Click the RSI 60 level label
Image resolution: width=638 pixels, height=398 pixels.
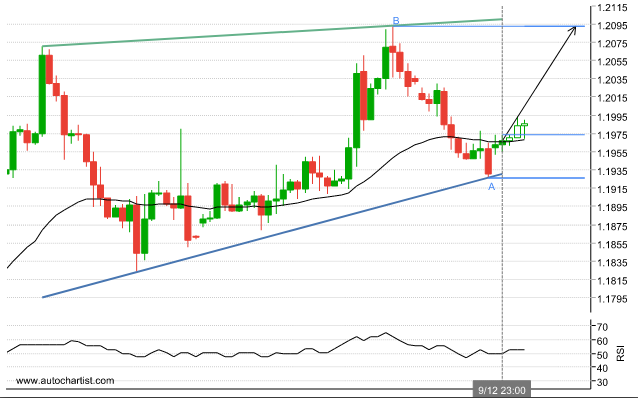click(x=602, y=341)
